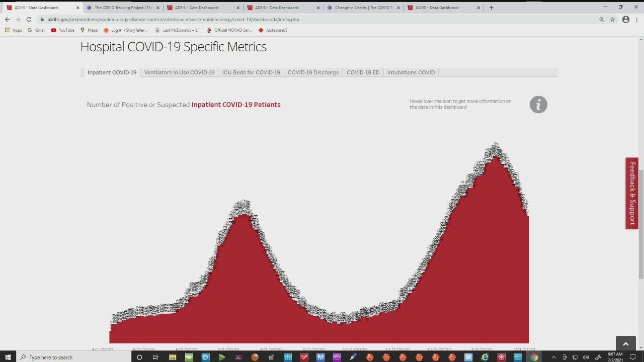The height and width of the screenshot is (362, 644).
Task: Click the scroll-to-top arrow button
Action: 625,344
